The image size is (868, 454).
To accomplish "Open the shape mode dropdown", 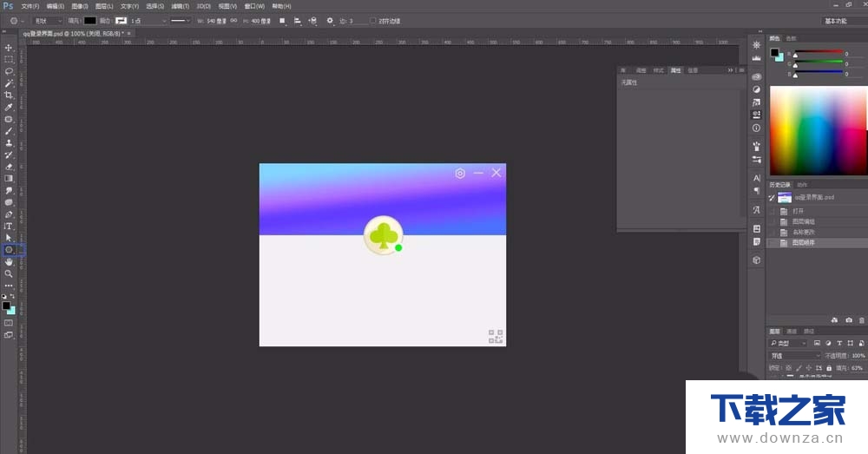I will click(48, 21).
